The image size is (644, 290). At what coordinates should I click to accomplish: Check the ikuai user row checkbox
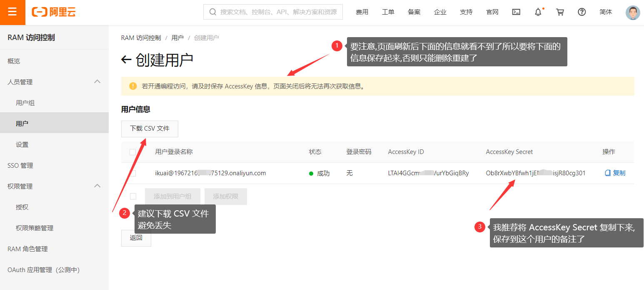[x=133, y=173]
